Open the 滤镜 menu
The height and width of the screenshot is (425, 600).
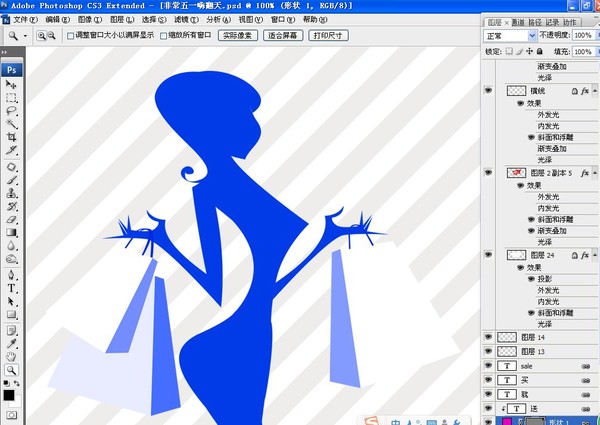[x=186, y=20]
